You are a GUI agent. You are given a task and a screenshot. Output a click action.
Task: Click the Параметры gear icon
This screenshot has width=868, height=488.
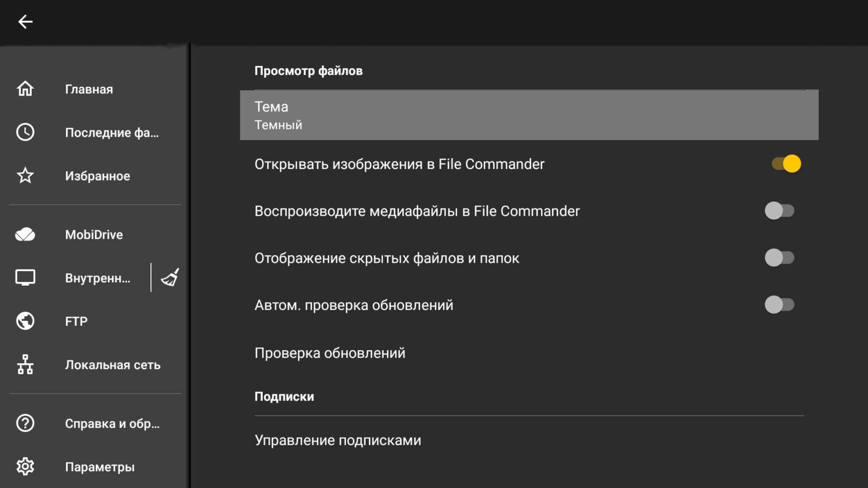click(25, 467)
